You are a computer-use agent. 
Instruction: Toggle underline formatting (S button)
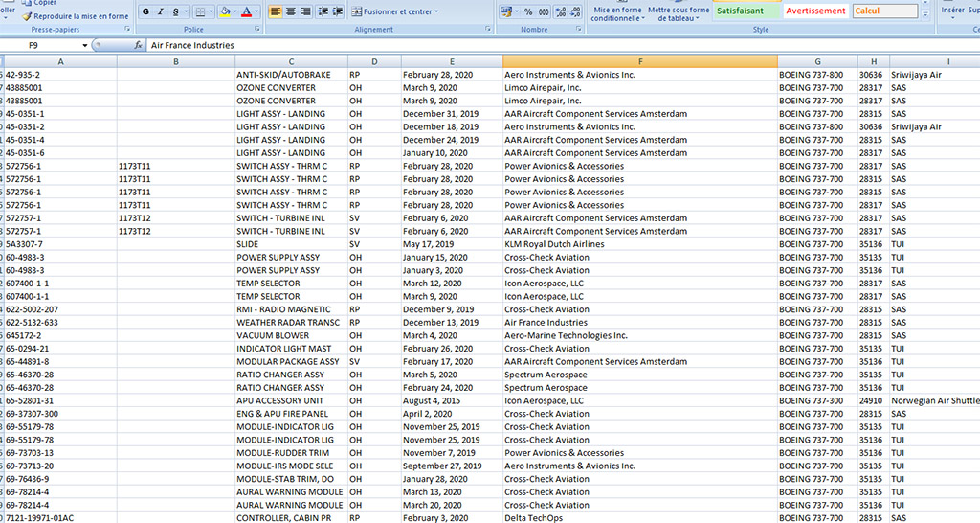click(x=175, y=11)
